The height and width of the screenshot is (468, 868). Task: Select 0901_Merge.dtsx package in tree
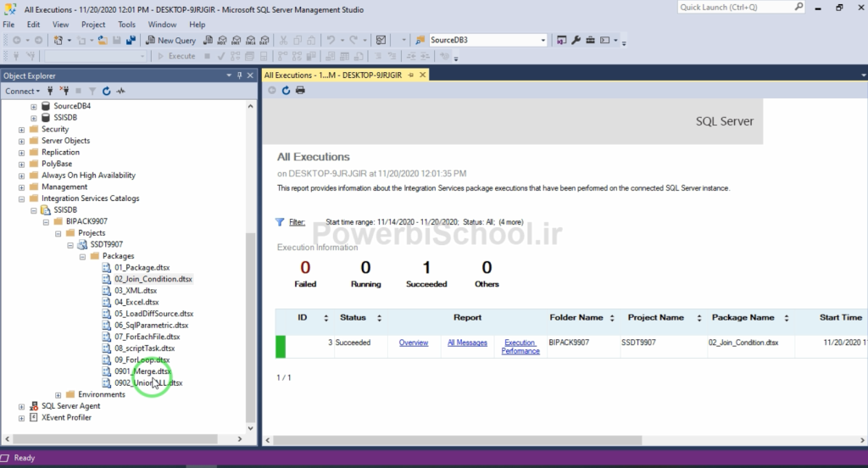[x=142, y=371]
